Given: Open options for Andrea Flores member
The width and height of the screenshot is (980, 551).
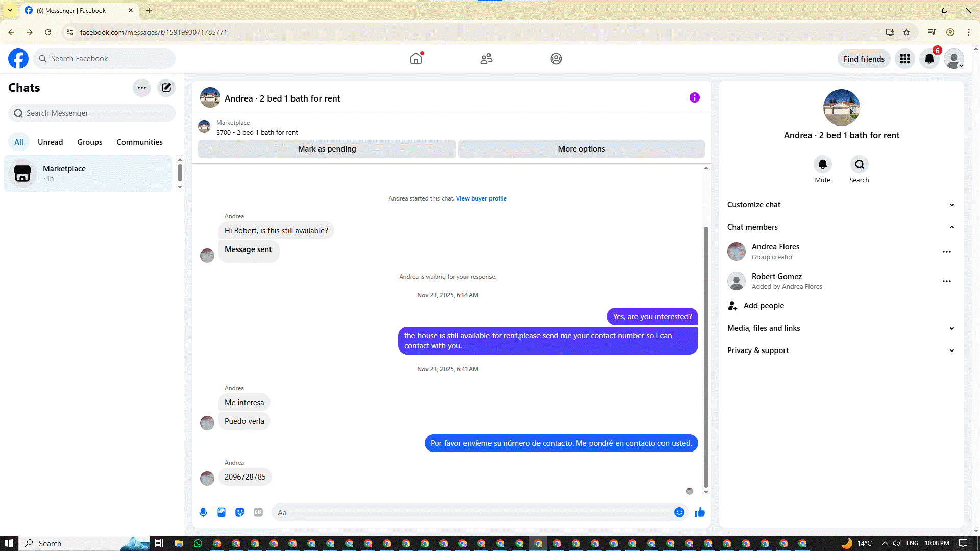Looking at the screenshot, I should [947, 252].
